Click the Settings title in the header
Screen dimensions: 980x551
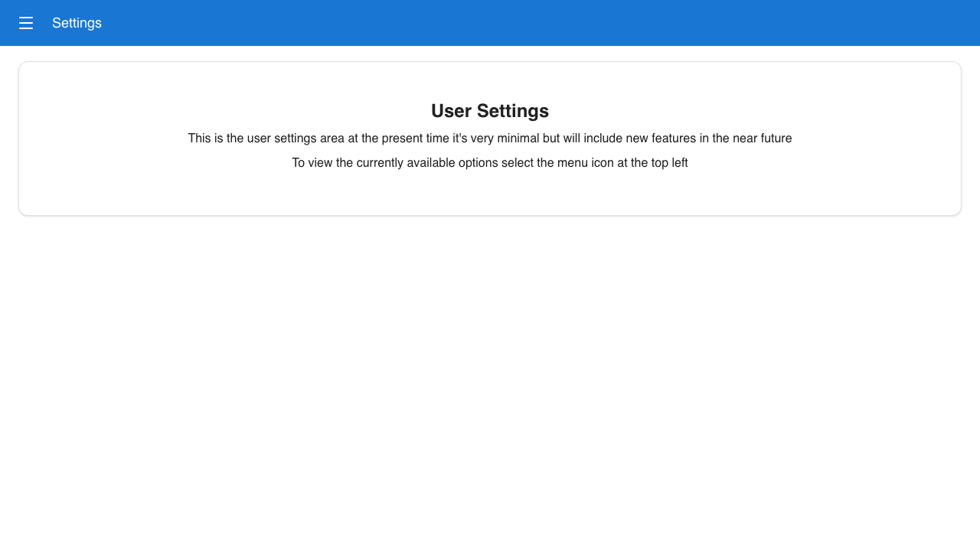[77, 23]
